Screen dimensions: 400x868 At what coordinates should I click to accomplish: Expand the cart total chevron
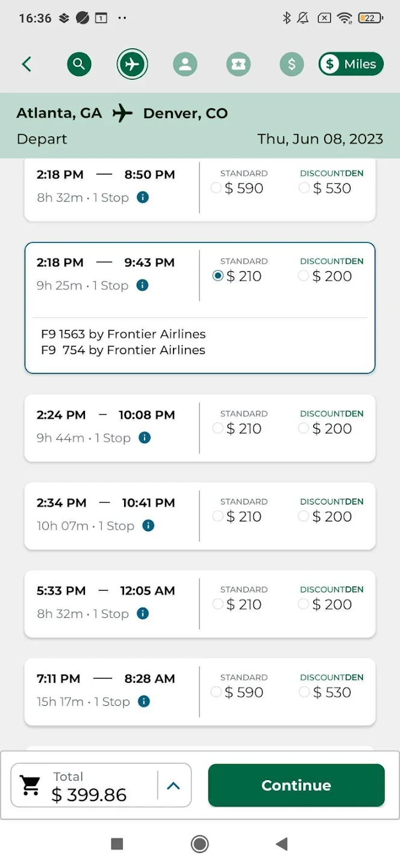[x=173, y=785]
